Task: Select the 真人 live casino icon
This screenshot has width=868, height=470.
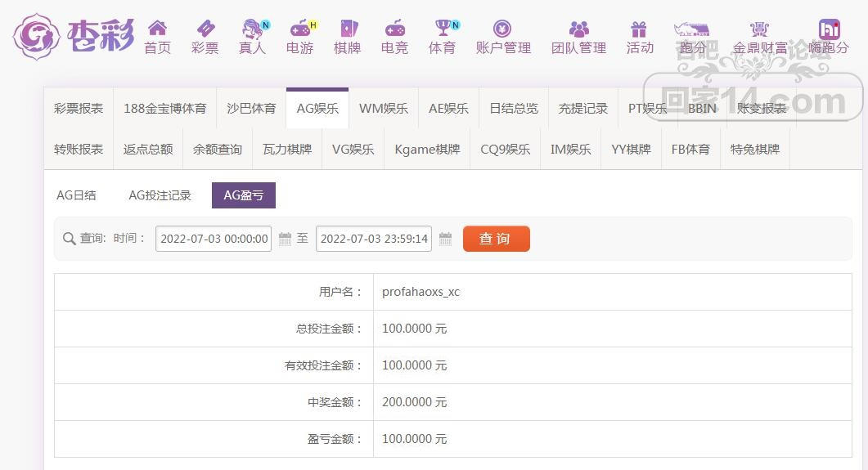Action: point(252,29)
